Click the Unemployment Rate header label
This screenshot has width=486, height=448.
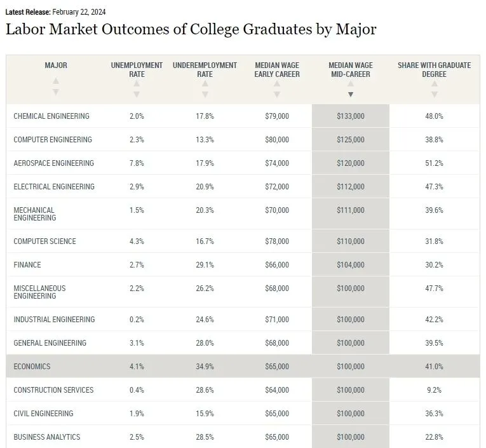click(x=137, y=70)
